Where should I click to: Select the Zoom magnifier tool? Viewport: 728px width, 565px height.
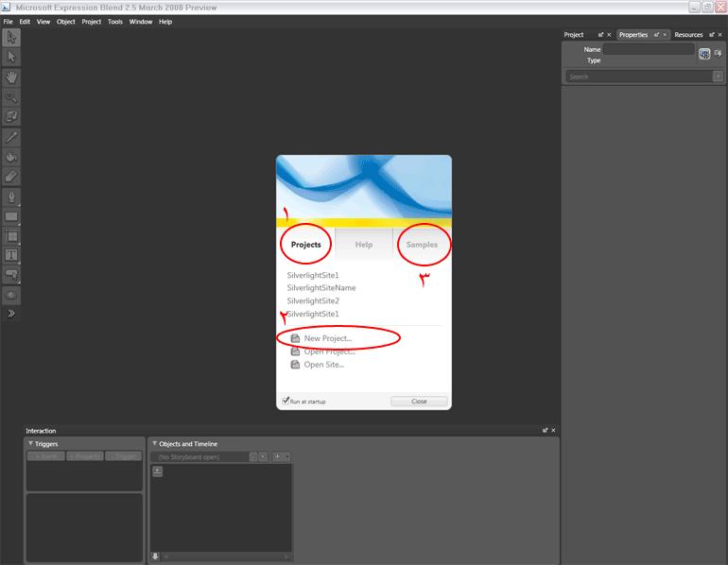(11, 97)
